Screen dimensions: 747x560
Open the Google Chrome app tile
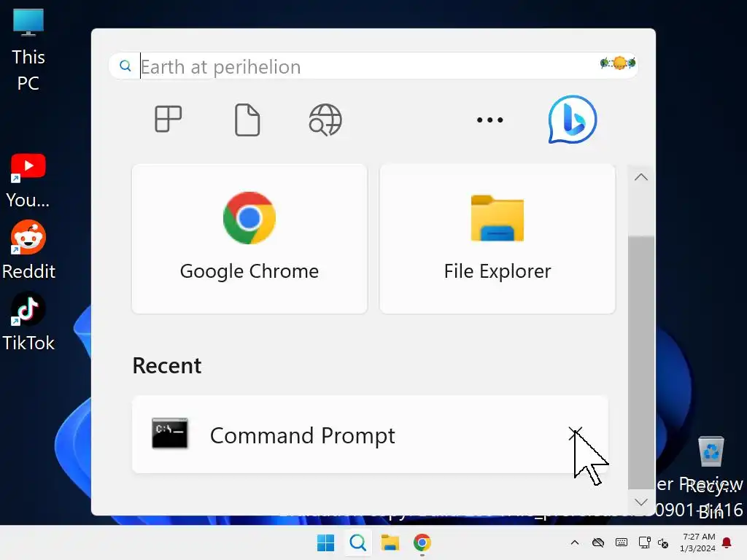coord(249,239)
